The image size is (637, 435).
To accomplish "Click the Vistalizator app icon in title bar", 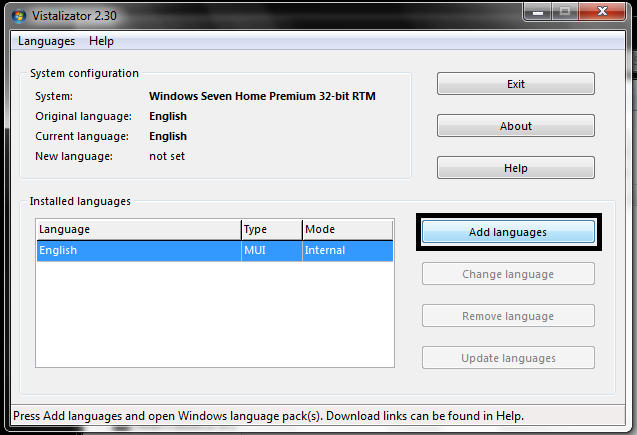I will pos(19,16).
